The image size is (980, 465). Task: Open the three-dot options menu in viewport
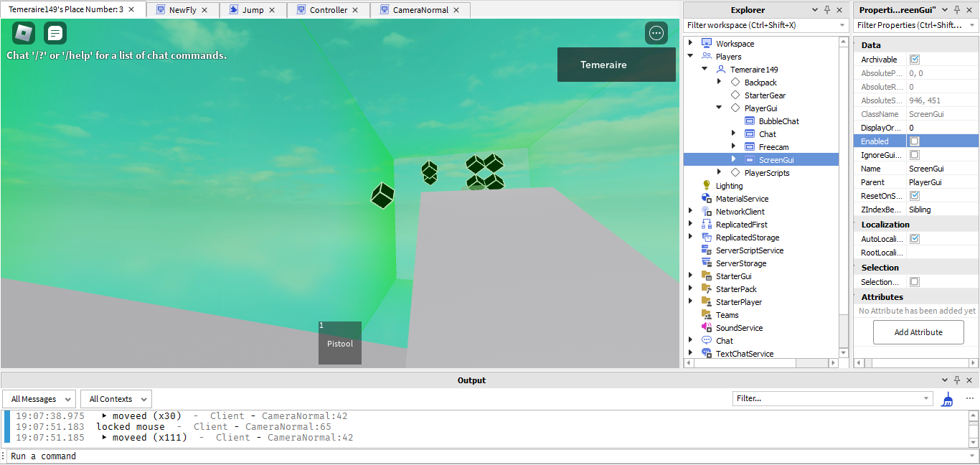click(x=656, y=33)
